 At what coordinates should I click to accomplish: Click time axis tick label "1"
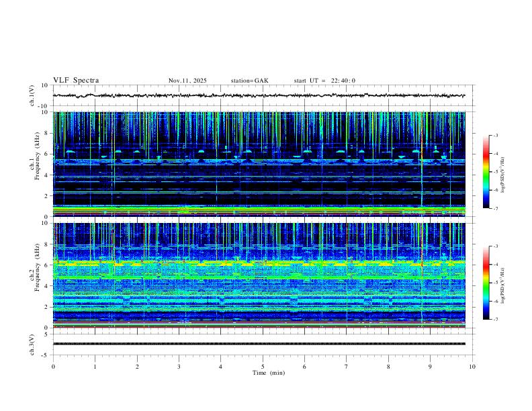[95, 367]
